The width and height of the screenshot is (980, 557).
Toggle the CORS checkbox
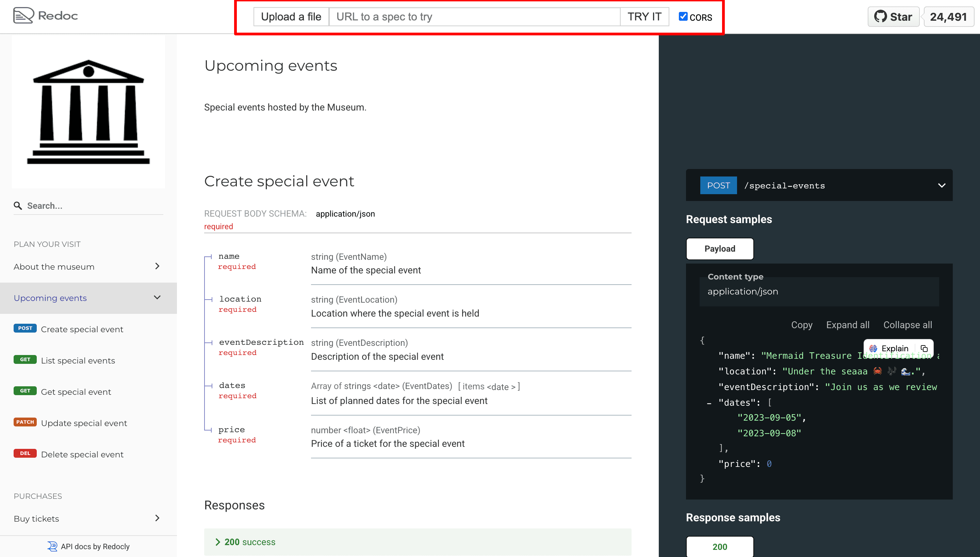683,16
